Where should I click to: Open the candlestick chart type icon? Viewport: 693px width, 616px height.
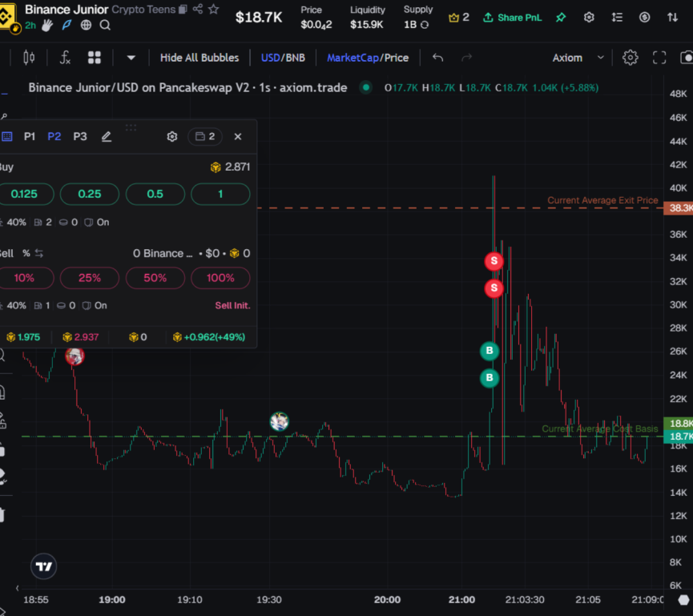click(x=29, y=58)
